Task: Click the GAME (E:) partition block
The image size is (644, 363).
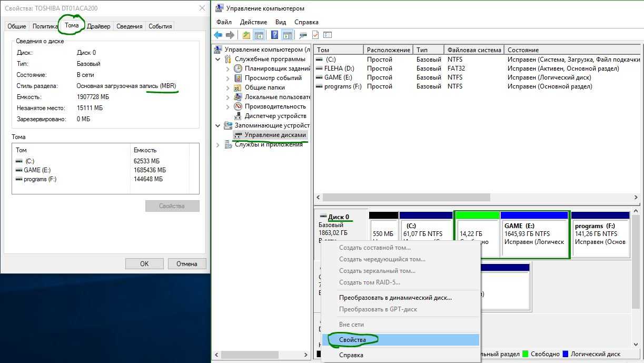Action: click(534, 234)
